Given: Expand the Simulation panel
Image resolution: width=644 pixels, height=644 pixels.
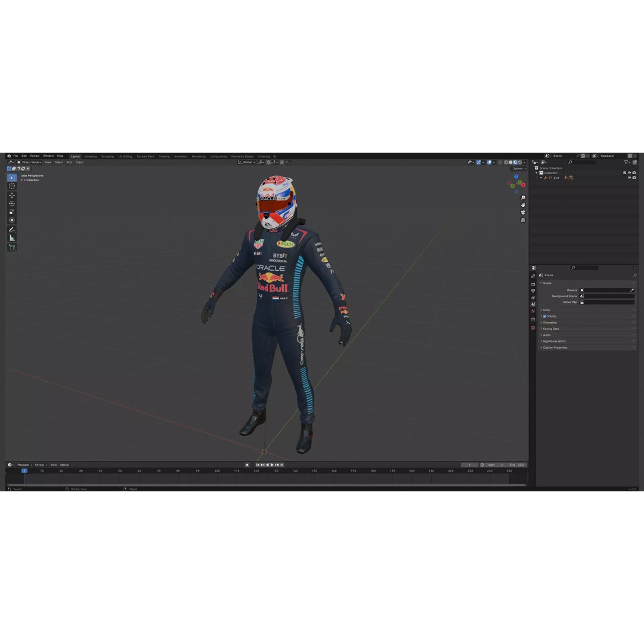Looking at the screenshot, I should (x=588, y=323).
